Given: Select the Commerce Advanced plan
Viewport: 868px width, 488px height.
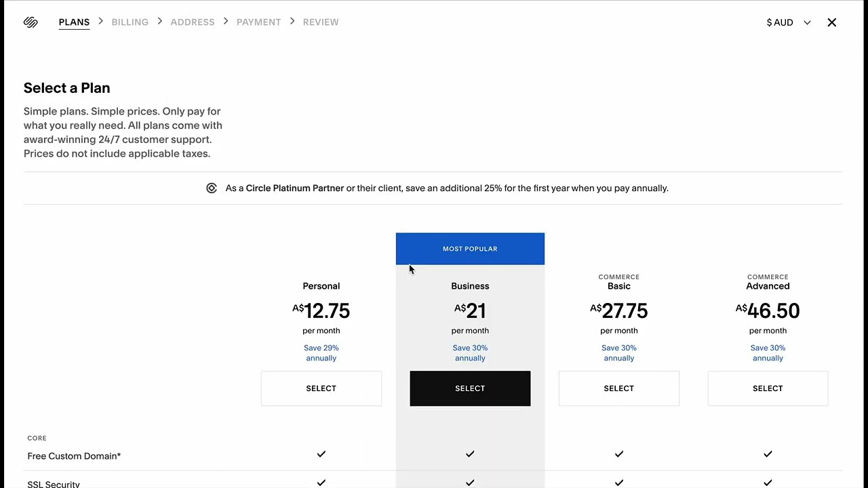Looking at the screenshot, I should [x=768, y=388].
